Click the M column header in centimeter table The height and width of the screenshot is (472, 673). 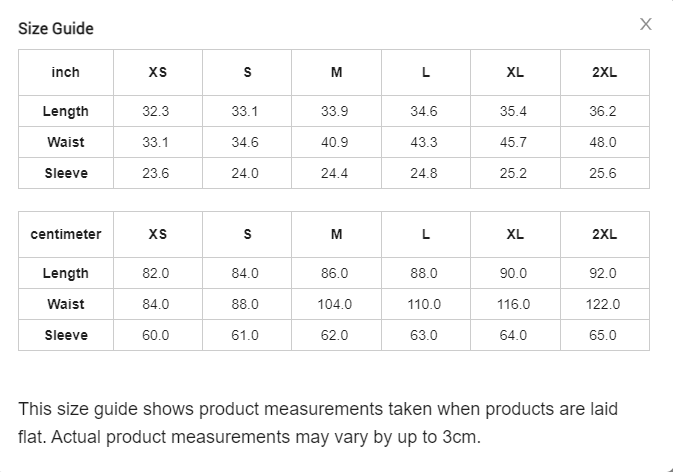click(x=336, y=235)
